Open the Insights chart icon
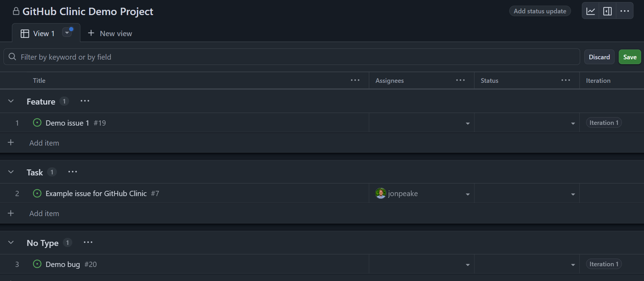Image resolution: width=644 pixels, height=281 pixels. pyautogui.click(x=591, y=11)
